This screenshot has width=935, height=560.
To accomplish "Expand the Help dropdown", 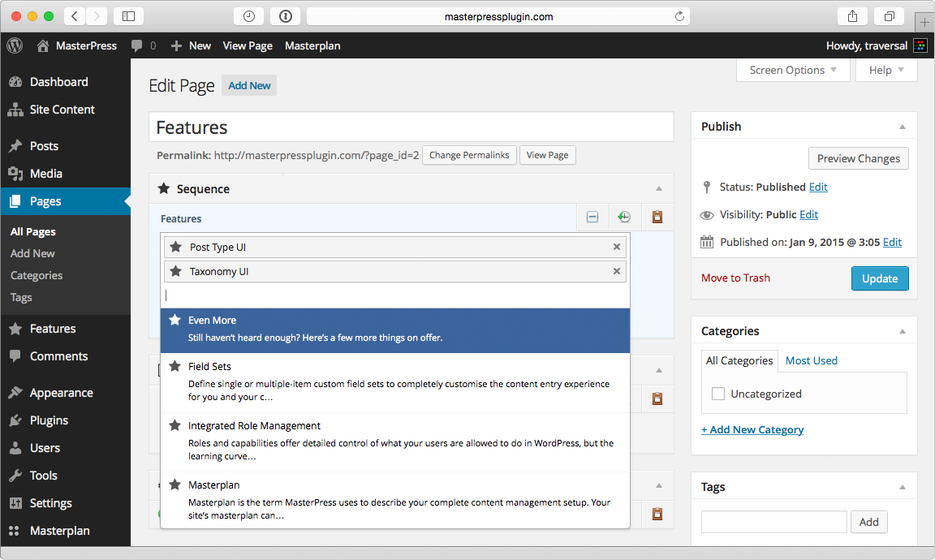I will 886,71.
